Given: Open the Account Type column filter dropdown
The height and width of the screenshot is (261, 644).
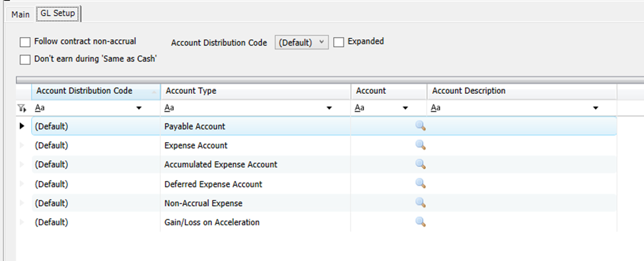Looking at the screenshot, I should click(329, 108).
